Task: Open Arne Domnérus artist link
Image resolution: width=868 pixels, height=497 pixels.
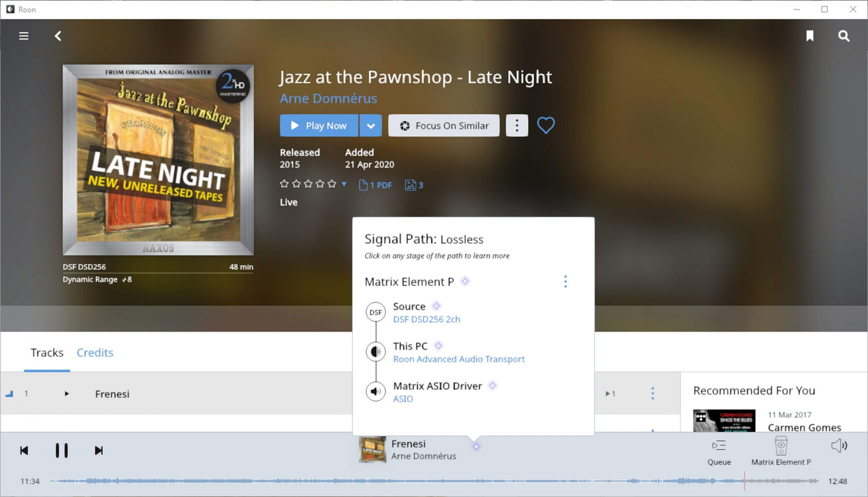Action: tap(328, 98)
